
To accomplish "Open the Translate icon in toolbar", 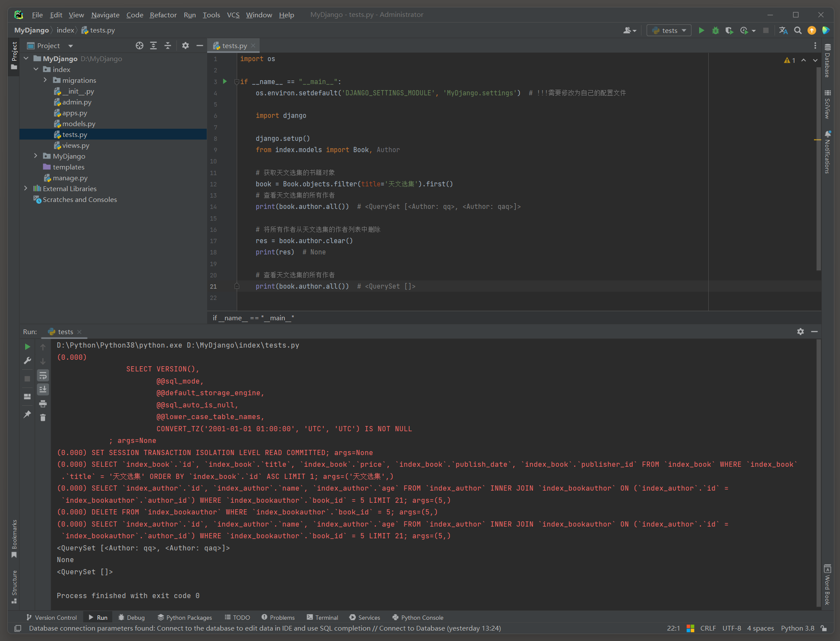I will (783, 30).
